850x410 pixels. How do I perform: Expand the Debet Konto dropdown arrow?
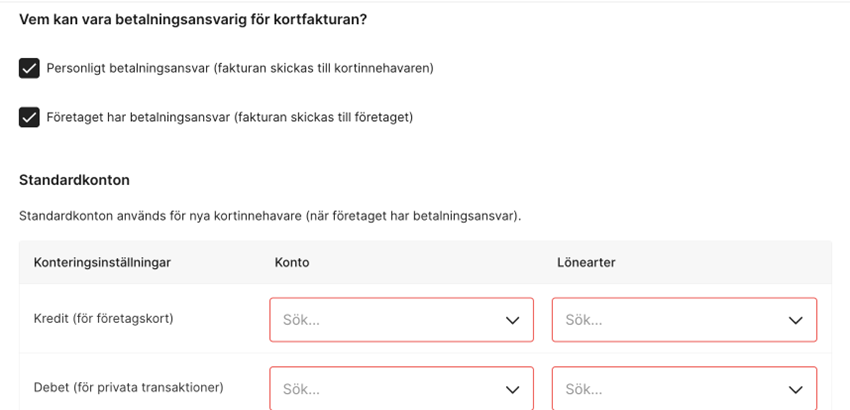tap(512, 389)
